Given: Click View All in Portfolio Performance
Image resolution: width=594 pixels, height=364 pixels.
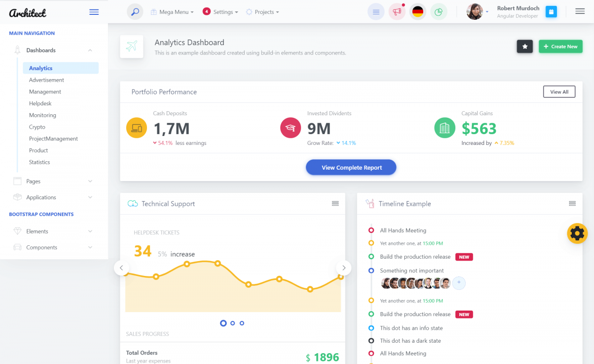Looking at the screenshot, I should [559, 91].
